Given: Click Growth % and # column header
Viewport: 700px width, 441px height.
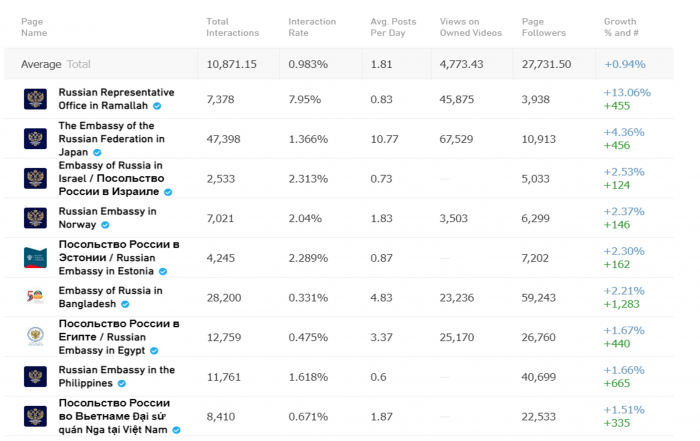Looking at the screenshot, I should click(621, 27).
